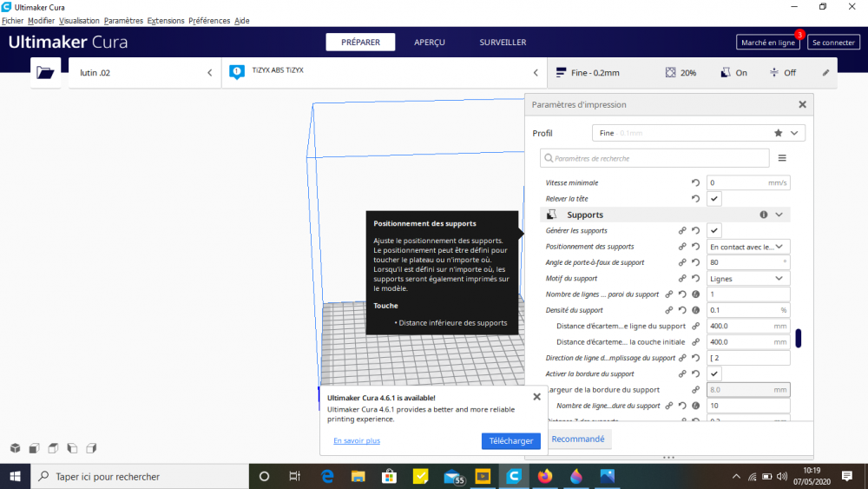Open the Motif du support dropdown set to Lignes
868x489 pixels.
(748, 279)
